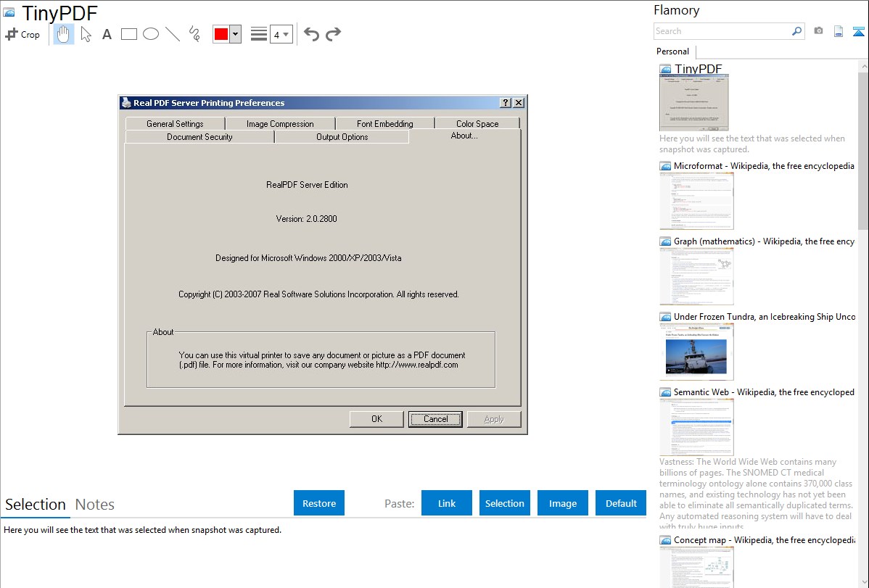Open the color picker dropdown arrow
The height and width of the screenshot is (588, 869).
(236, 34)
